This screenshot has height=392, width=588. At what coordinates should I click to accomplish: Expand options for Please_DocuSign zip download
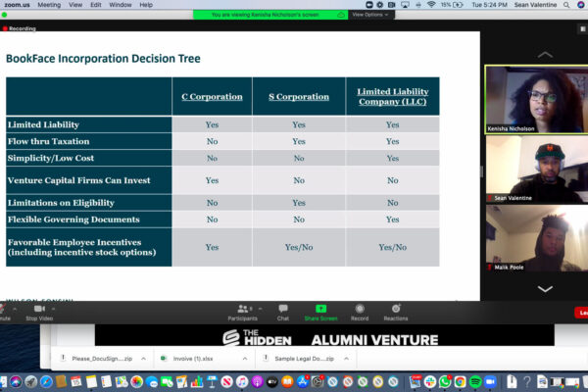point(143,359)
